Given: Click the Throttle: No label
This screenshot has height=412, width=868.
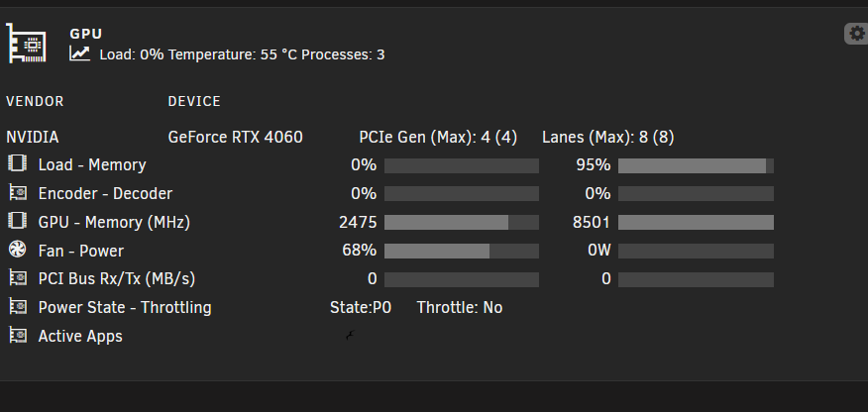Looking at the screenshot, I should (460, 307).
